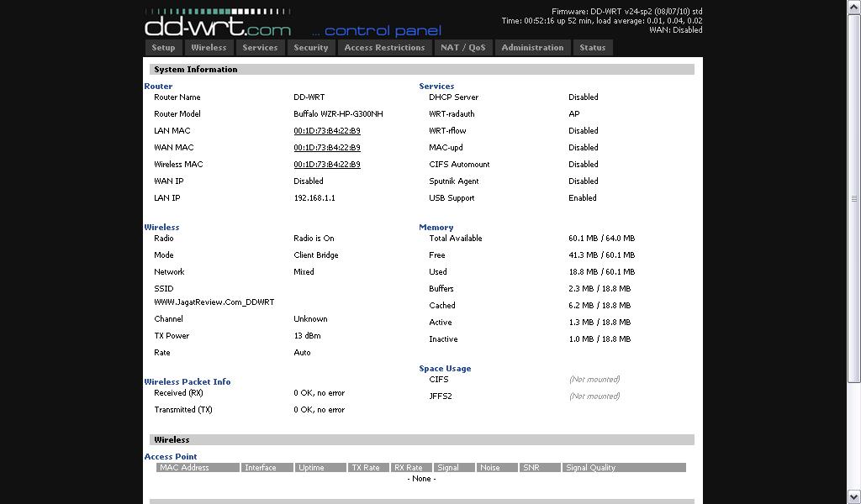Viewport: 861px width, 504px height.
Task: Select the NAT / QoS tab
Action: tap(463, 48)
